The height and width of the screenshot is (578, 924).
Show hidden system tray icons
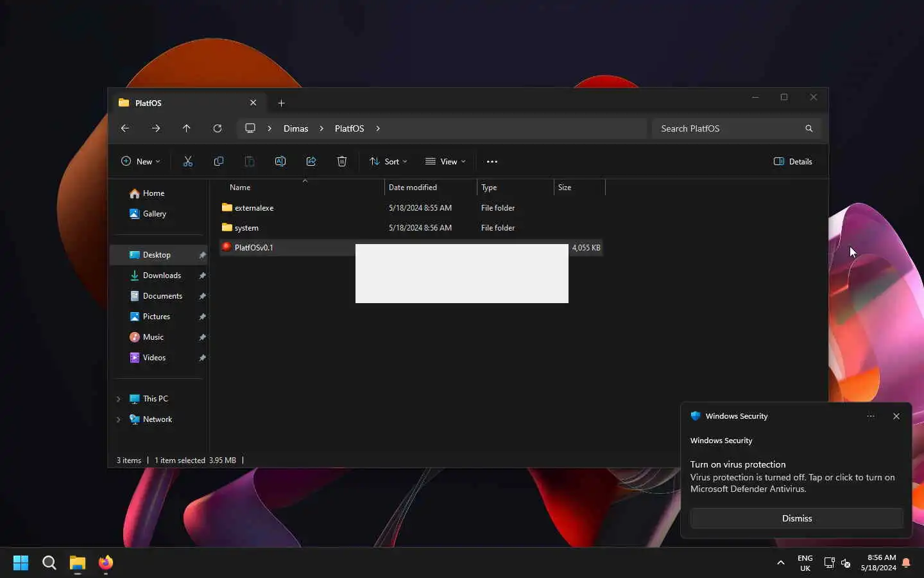781,563
